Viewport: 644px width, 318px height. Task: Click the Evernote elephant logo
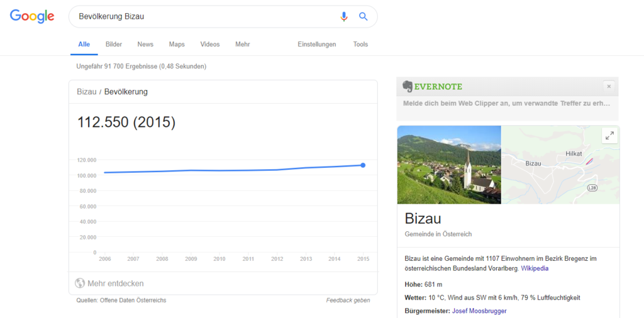pyautogui.click(x=408, y=86)
